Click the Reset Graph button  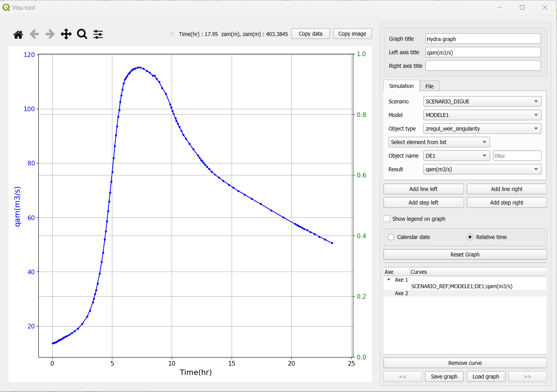pyautogui.click(x=465, y=254)
